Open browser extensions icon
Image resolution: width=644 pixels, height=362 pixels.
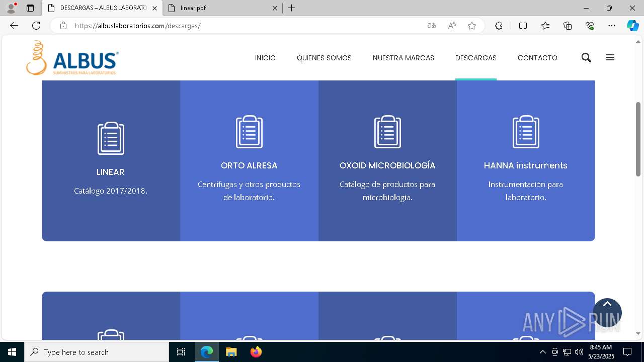[499, 26]
